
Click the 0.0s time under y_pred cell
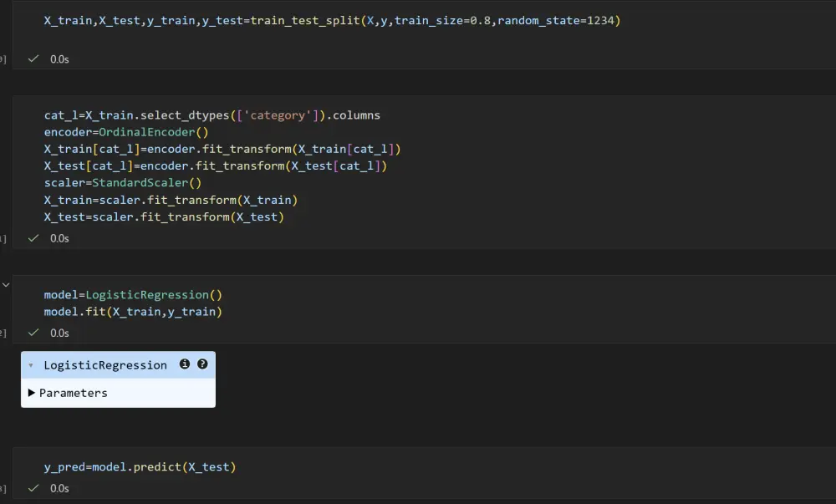click(x=59, y=489)
